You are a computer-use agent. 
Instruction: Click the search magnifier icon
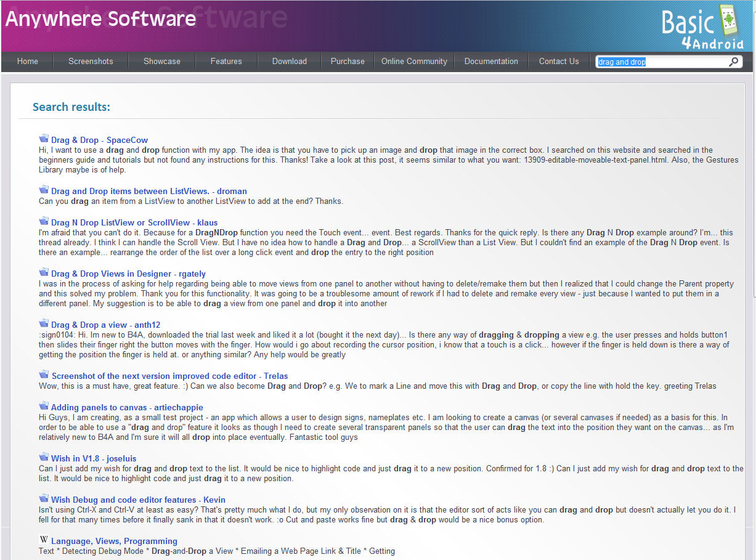click(x=733, y=62)
